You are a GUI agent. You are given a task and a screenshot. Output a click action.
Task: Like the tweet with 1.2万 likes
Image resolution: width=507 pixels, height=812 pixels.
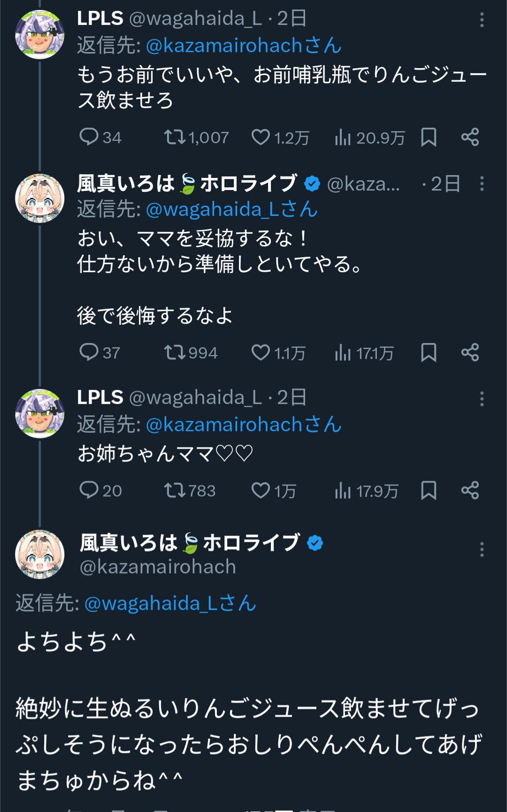tap(261, 137)
